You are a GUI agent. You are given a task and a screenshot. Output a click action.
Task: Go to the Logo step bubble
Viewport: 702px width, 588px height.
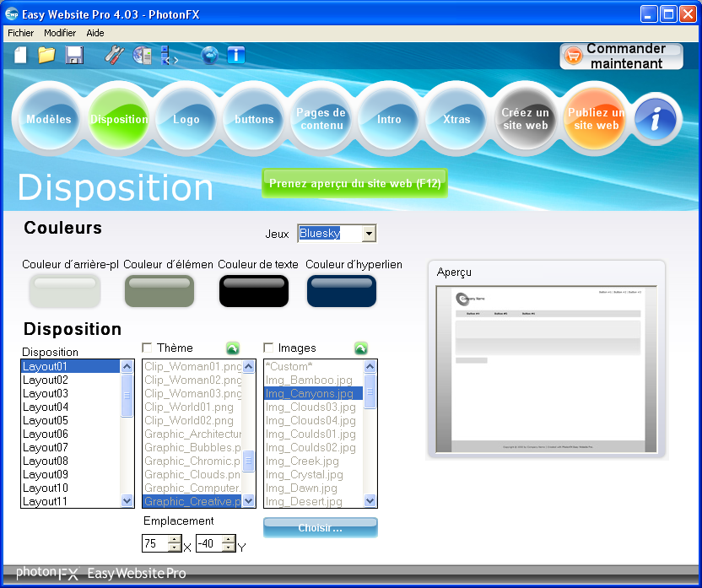(186, 120)
